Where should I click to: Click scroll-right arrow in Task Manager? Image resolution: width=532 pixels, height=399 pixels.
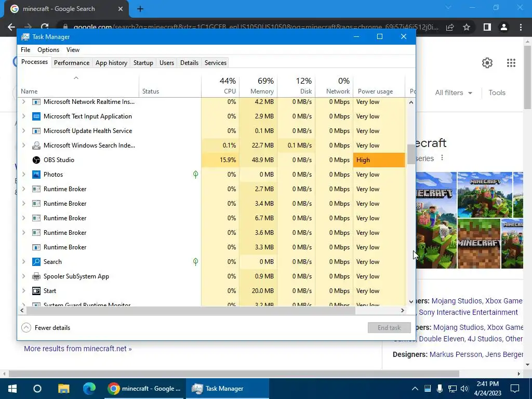(403, 311)
